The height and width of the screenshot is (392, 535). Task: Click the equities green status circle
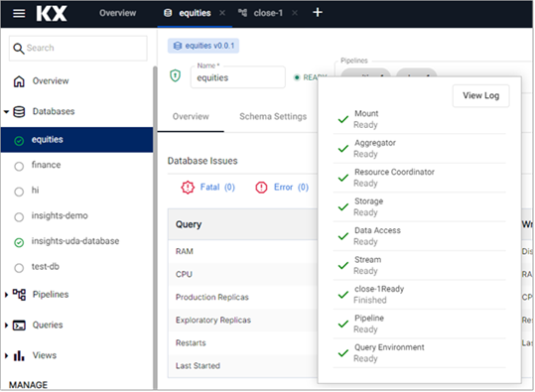(x=19, y=141)
